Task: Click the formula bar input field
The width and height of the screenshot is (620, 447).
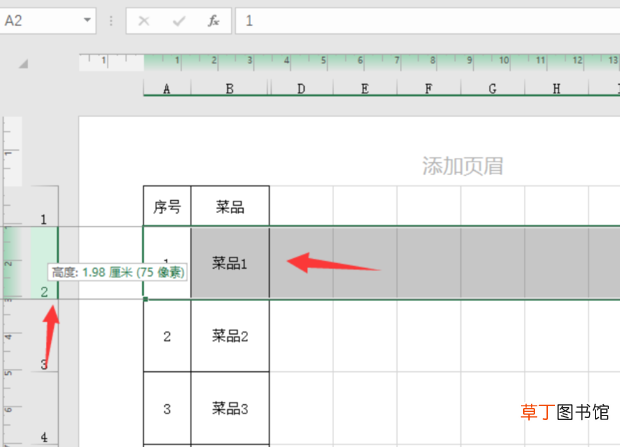Action: (x=427, y=21)
